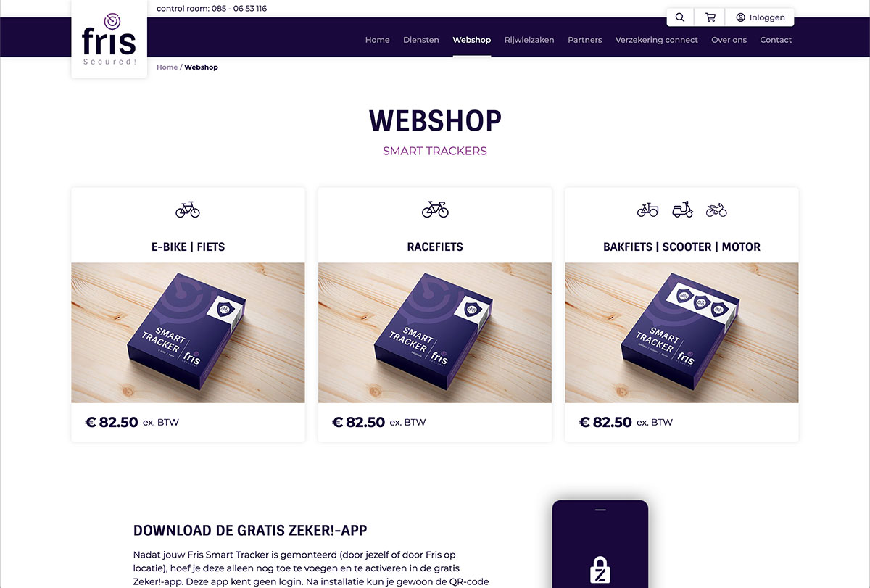Open the RACEFIETS tracker product image

point(435,333)
